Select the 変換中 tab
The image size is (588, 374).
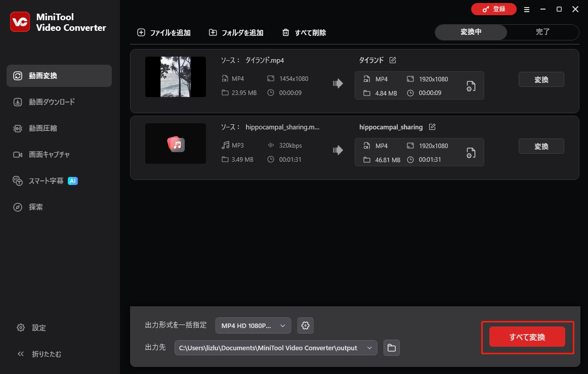coord(471,32)
